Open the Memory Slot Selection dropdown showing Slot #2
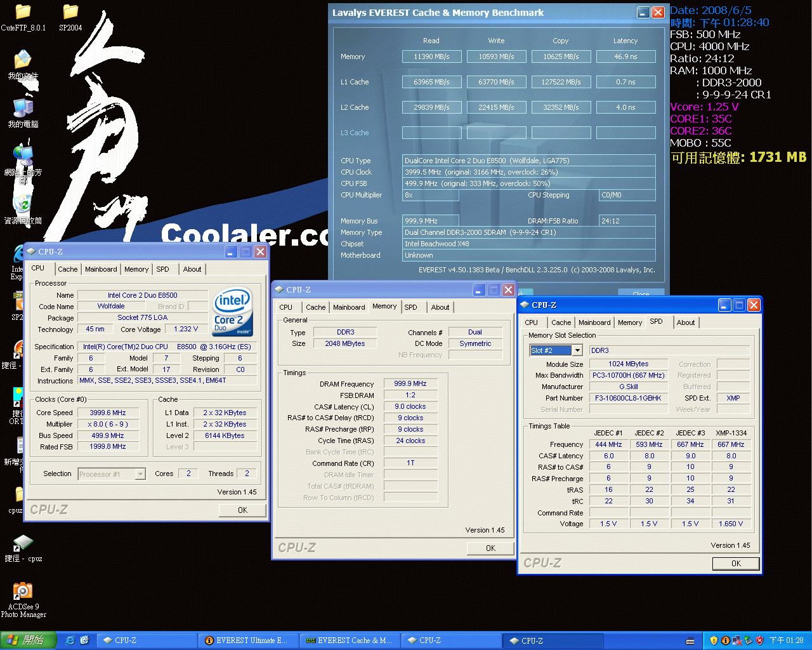The height and width of the screenshot is (650, 812). click(x=577, y=350)
